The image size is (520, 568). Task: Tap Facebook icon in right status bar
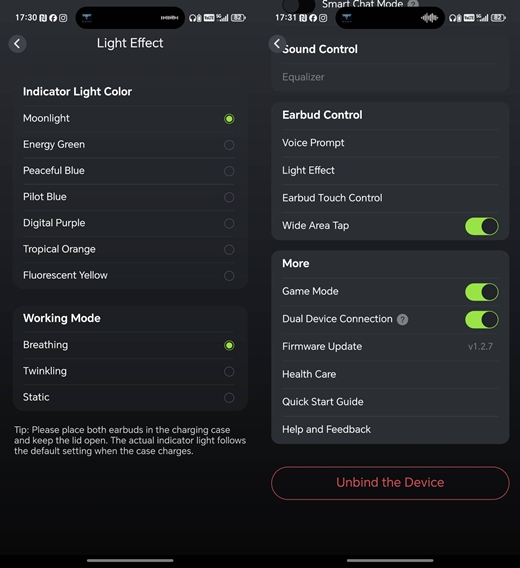pyautogui.click(x=313, y=18)
